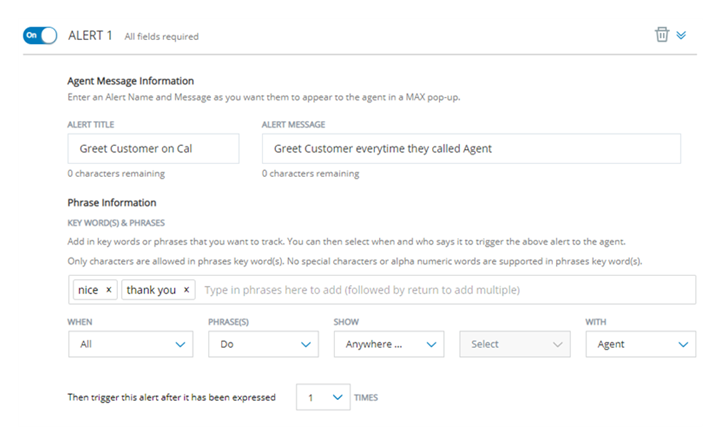Remove the 'nice' keyword tag

point(109,290)
